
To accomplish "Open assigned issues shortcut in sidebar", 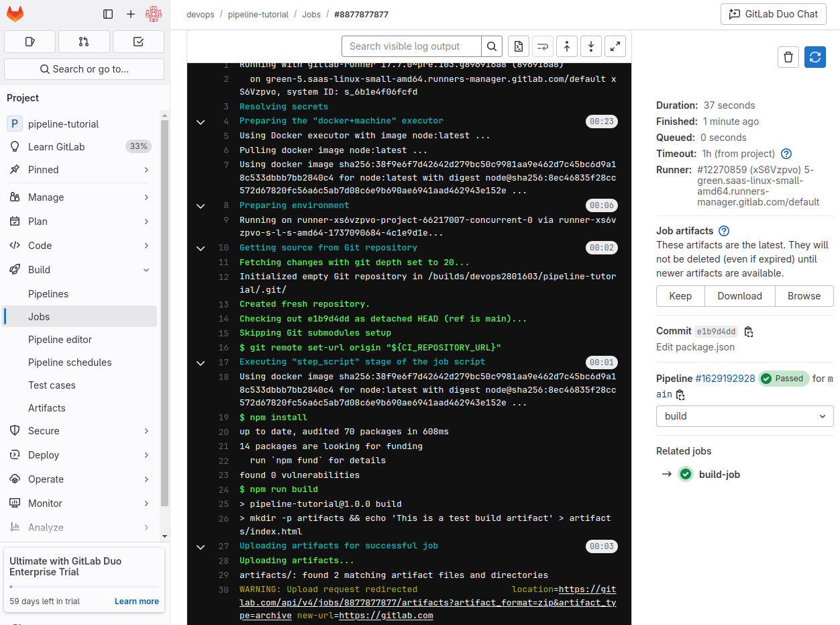I will pyautogui.click(x=30, y=42).
